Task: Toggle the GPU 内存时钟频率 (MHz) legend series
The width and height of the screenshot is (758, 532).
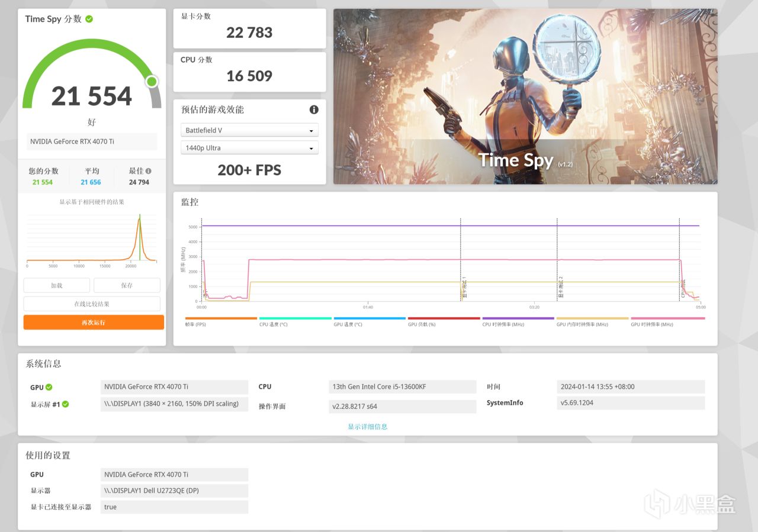Action: point(593,321)
